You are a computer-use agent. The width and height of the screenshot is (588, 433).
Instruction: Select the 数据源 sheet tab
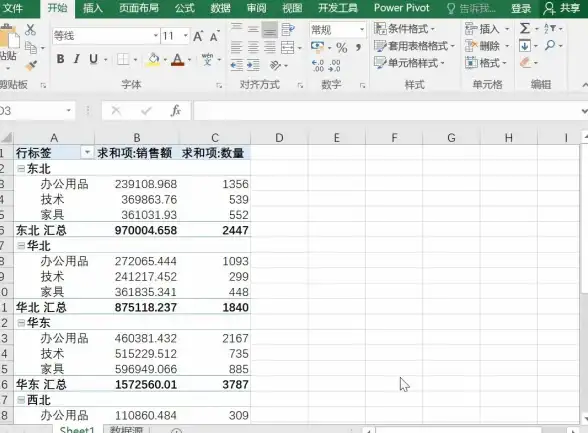126,430
